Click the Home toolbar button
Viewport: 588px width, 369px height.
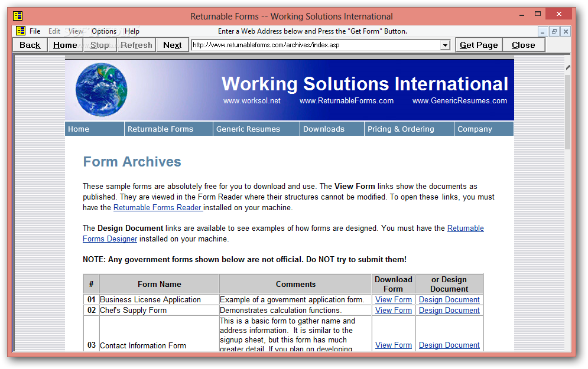coord(65,45)
